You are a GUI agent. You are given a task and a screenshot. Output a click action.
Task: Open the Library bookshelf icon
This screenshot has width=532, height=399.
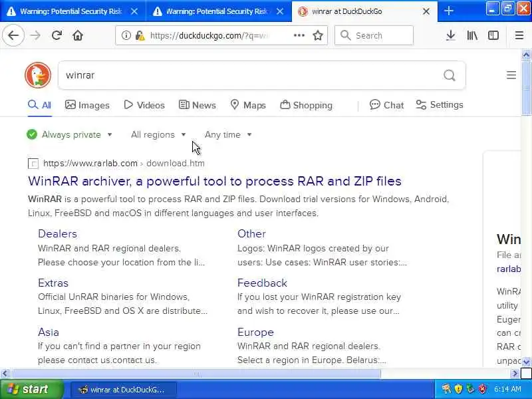pos(472,35)
